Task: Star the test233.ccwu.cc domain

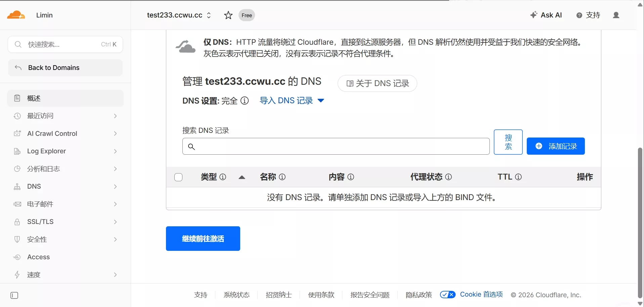Action: coord(228,15)
